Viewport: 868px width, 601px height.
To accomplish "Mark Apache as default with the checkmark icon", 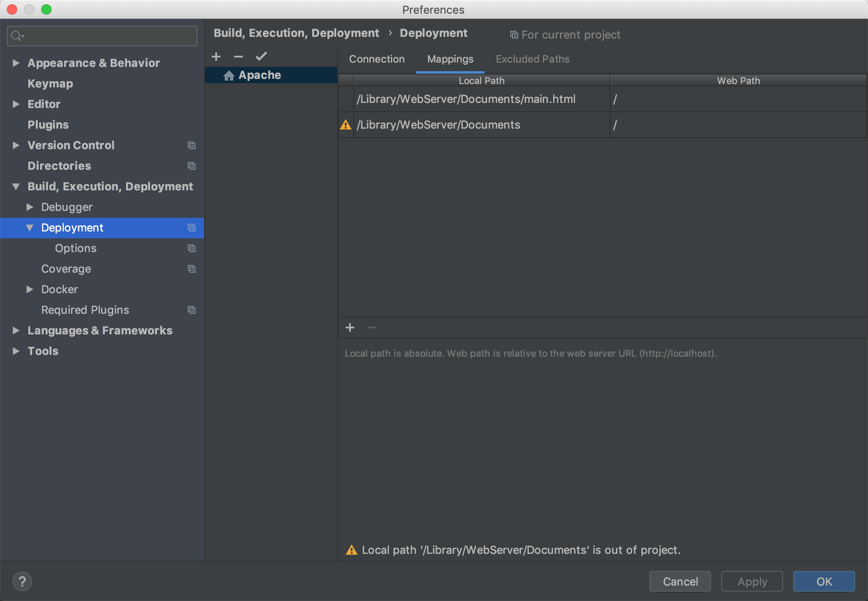I will pyautogui.click(x=261, y=56).
